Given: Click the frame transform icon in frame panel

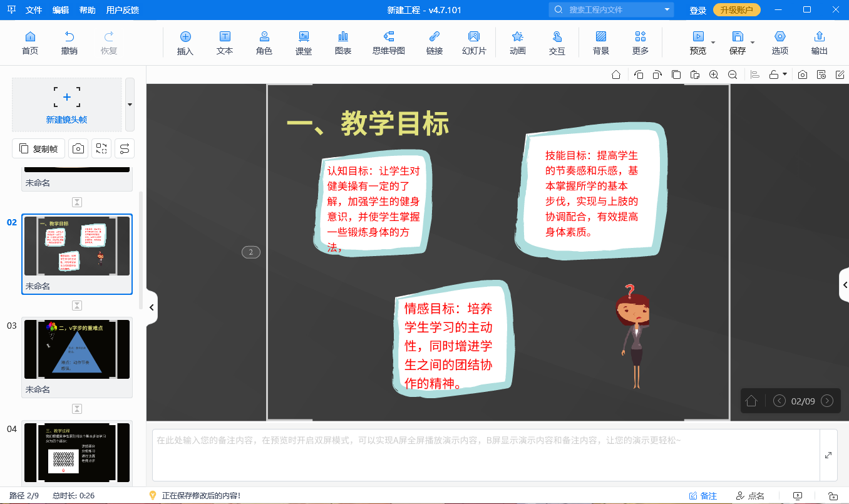Looking at the screenshot, I should 101,148.
